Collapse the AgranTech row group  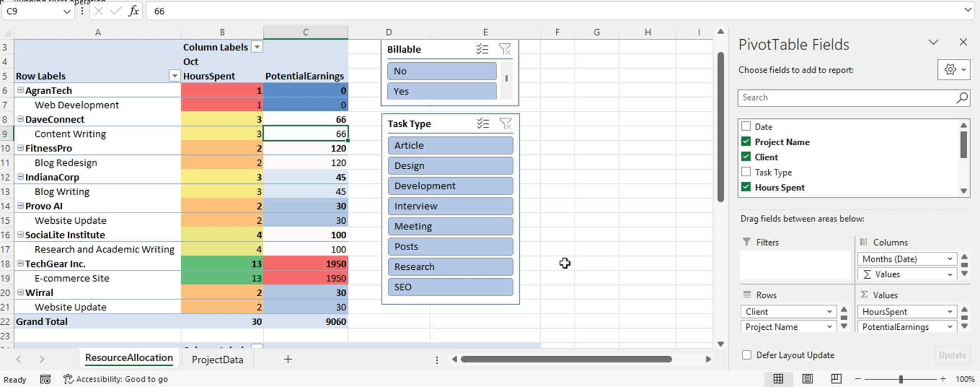tap(20, 90)
